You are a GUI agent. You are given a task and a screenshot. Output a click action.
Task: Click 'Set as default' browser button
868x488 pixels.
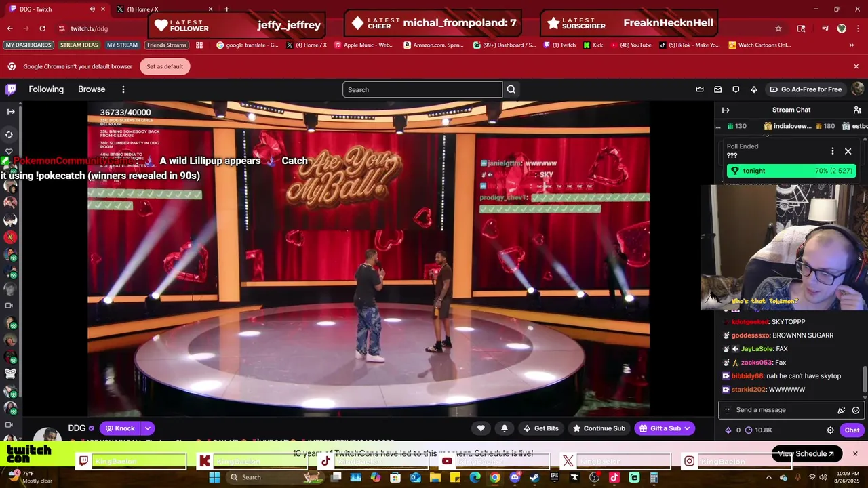[165, 66]
